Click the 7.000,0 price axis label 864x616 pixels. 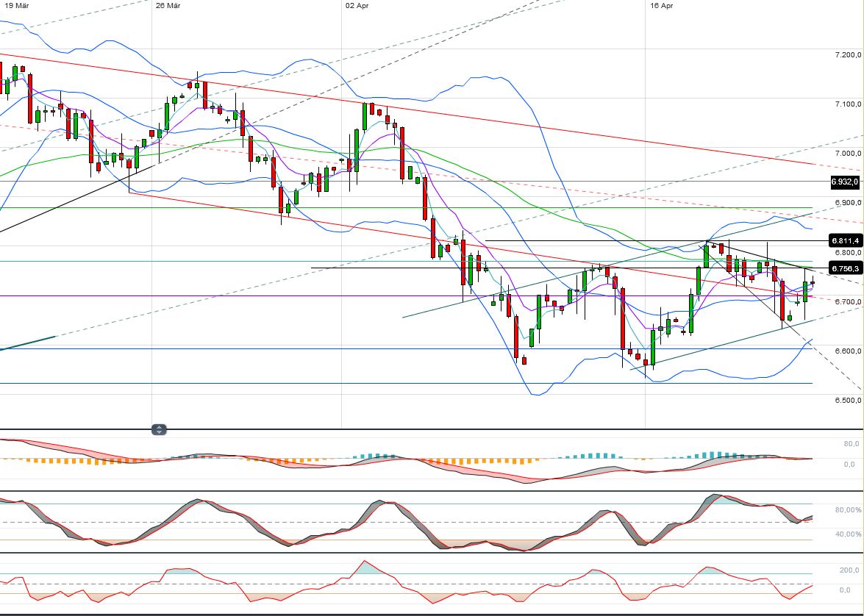(x=848, y=154)
